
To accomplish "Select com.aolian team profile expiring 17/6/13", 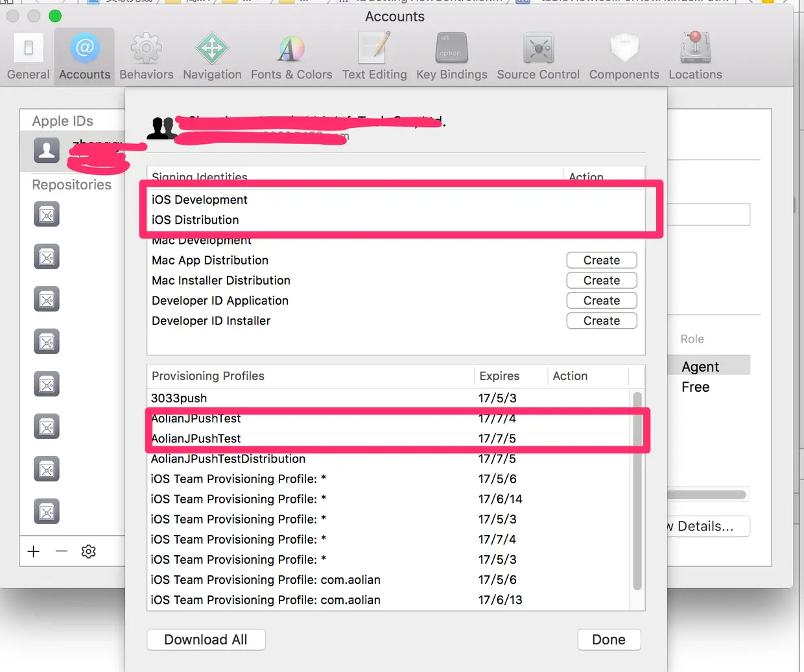I will (389, 599).
